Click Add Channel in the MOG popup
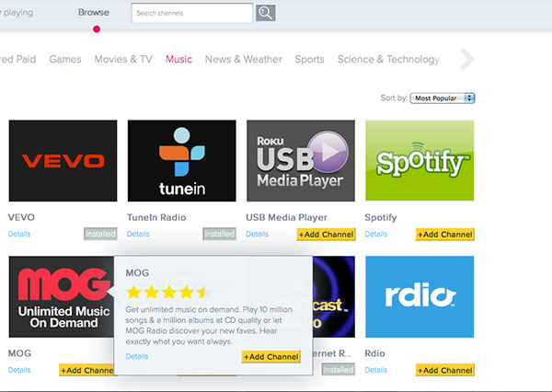The image size is (552, 392). (271, 357)
